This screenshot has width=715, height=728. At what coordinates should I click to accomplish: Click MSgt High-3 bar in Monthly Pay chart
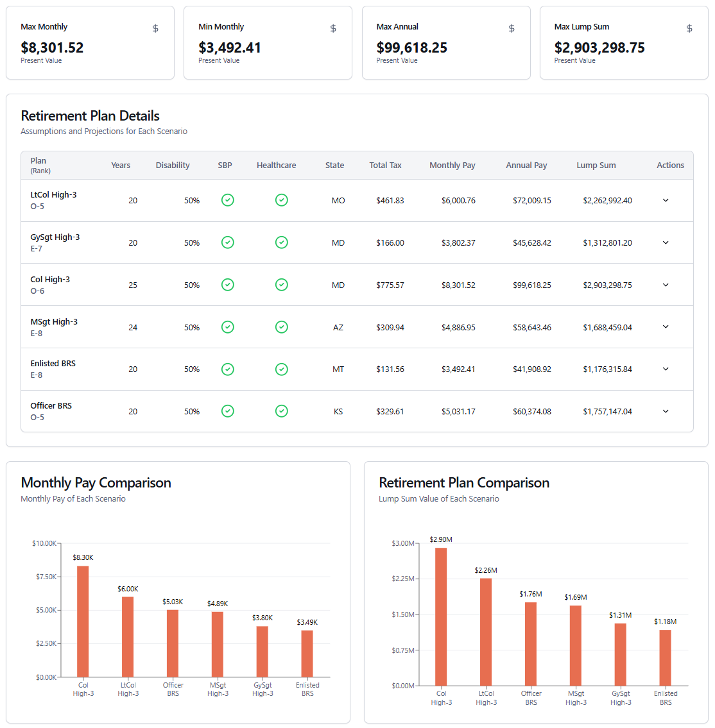(x=218, y=645)
